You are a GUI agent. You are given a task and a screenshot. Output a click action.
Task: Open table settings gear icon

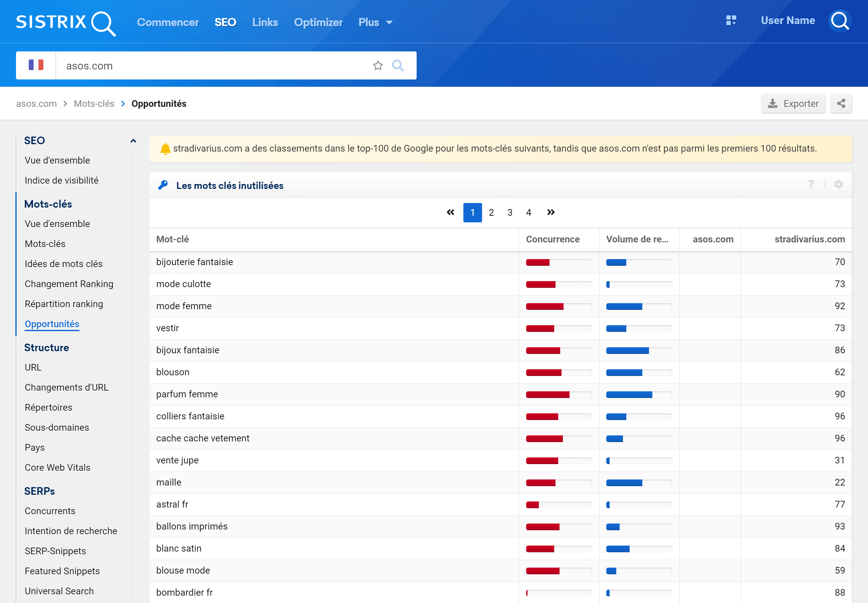click(x=838, y=184)
